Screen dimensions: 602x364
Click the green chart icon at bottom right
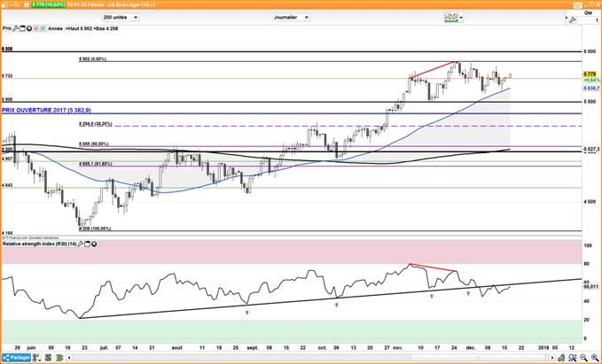click(562, 358)
